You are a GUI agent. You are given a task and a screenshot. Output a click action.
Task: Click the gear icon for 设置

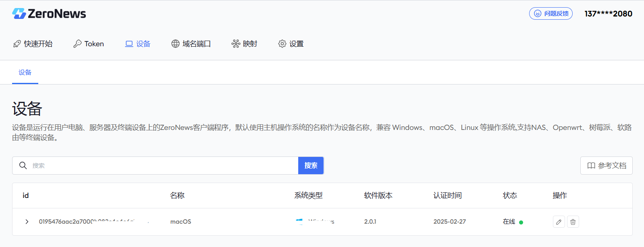282,44
